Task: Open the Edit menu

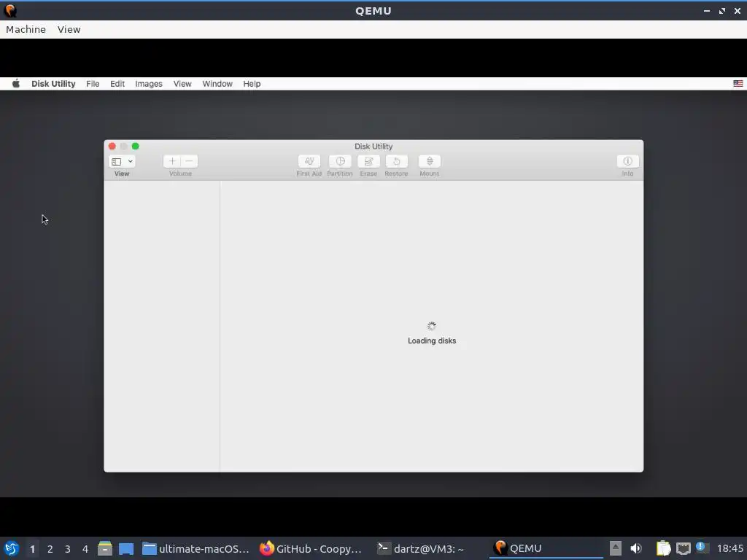Action: click(x=117, y=84)
